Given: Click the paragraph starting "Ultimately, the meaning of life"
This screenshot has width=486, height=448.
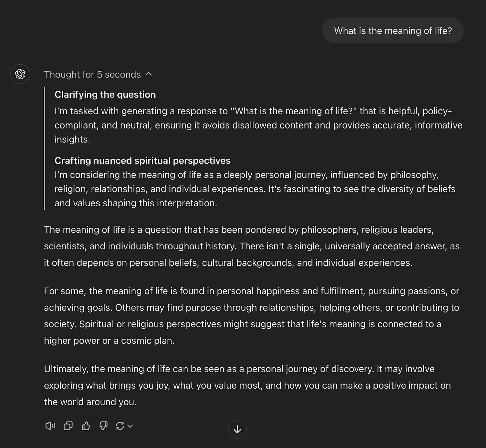Looking at the screenshot, I should (x=248, y=385).
